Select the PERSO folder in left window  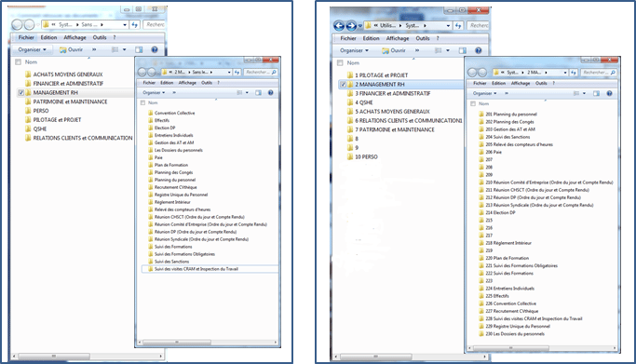[x=41, y=111]
